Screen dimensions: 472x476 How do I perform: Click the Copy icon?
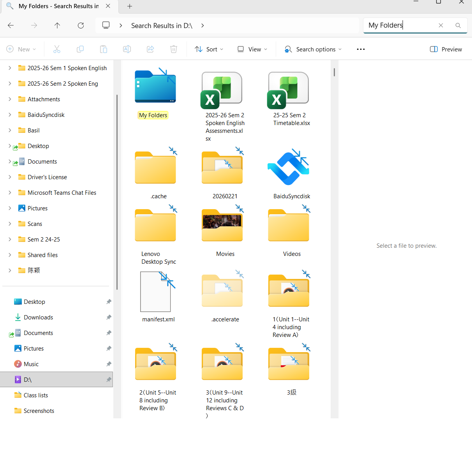tap(80, 49)
